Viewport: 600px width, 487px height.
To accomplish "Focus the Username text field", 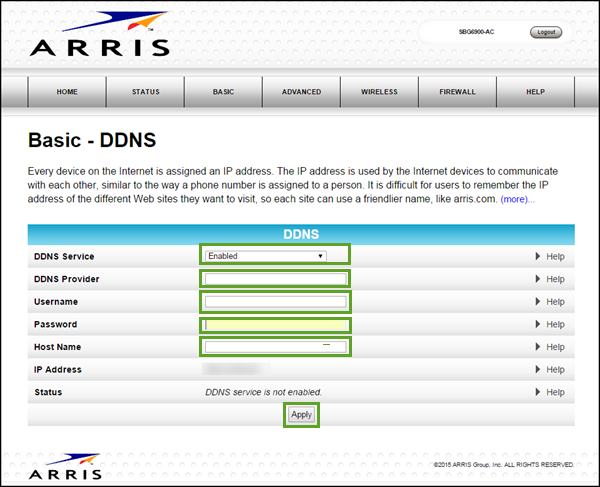I will [275, 302].
